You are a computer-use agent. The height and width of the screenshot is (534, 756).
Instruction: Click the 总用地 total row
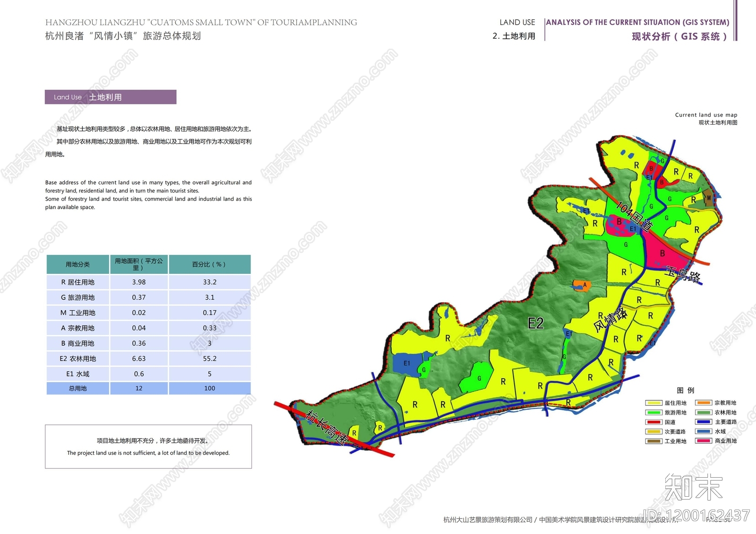pos(148,388)
